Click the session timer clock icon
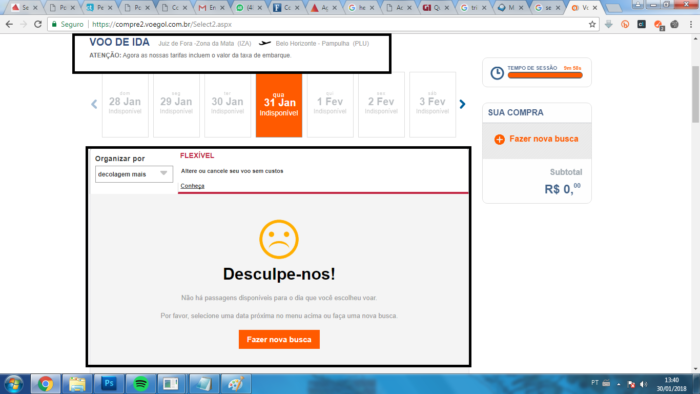Screen dimensions: 700x394 click(x=497, y=73)
